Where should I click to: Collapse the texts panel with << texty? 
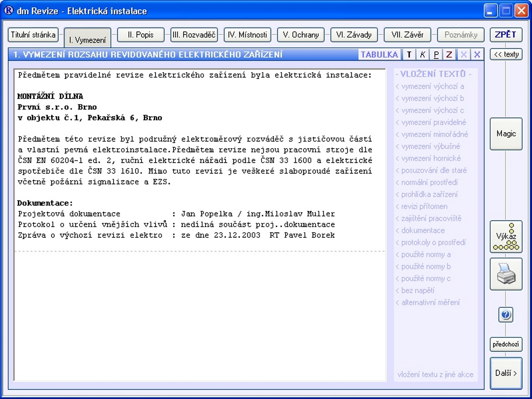coord(506,54)
